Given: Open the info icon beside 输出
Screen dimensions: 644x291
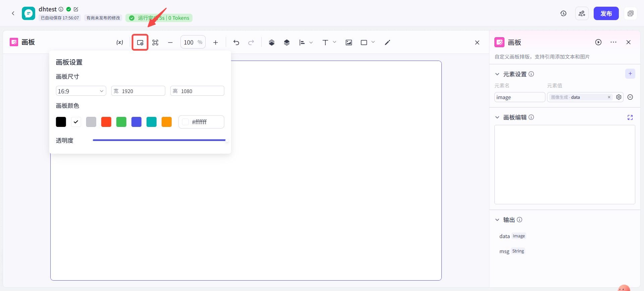Looking at the screenshot, I should coord(520,220).
